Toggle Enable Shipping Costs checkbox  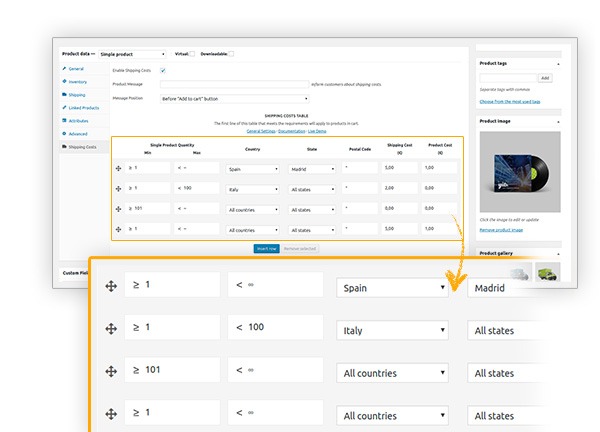(162, 70)
